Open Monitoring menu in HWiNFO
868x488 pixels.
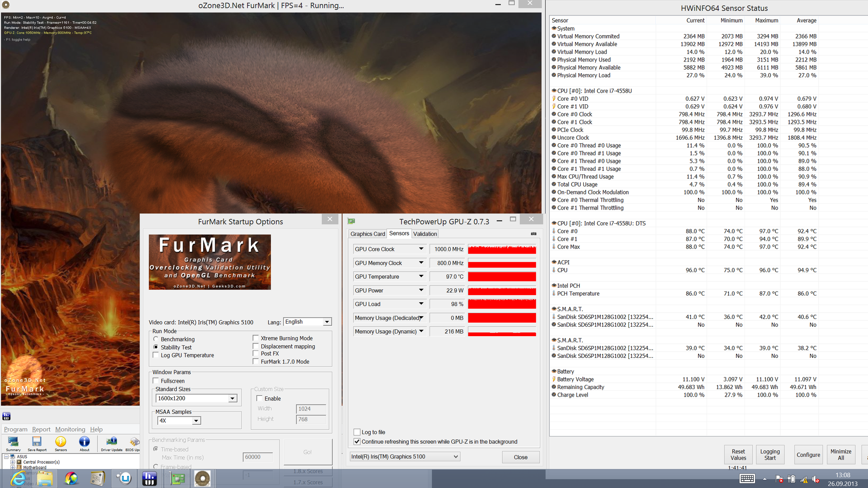(x=70, y=429)
